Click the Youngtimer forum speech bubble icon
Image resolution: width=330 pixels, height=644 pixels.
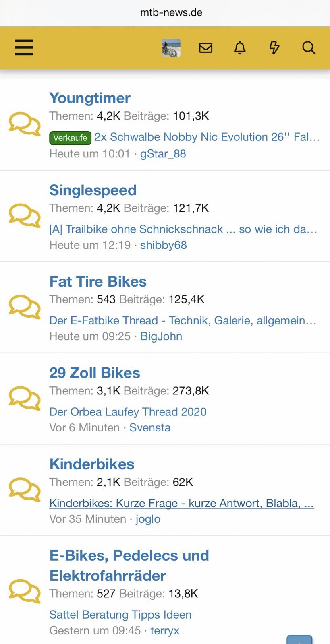(x=25, y=124)
